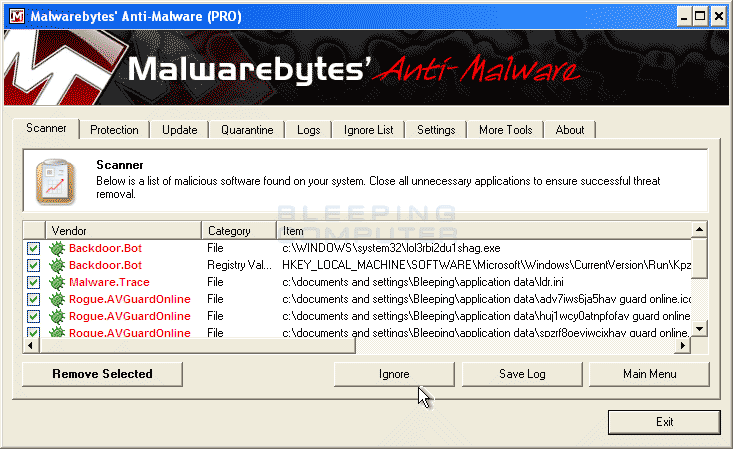Sort by the Item column header

[484, 231]
